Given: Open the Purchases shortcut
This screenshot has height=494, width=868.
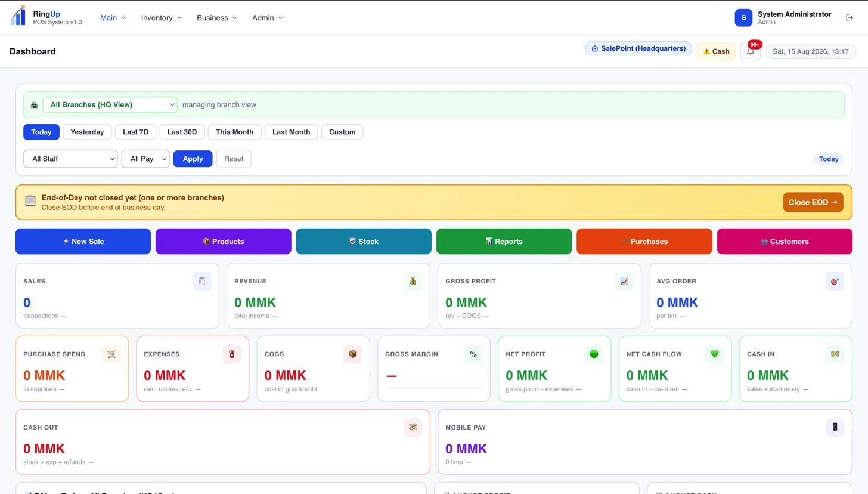Looking at the screenshot, I should point(644,242).
